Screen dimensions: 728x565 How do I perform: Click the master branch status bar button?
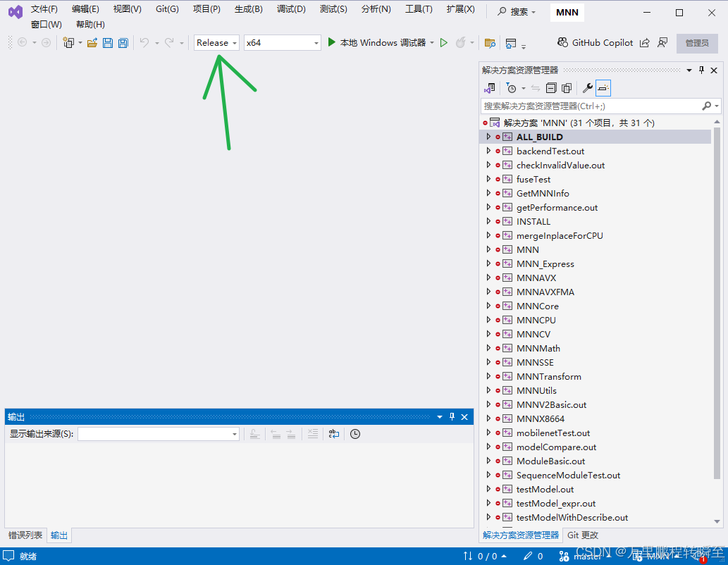point(584,556)
